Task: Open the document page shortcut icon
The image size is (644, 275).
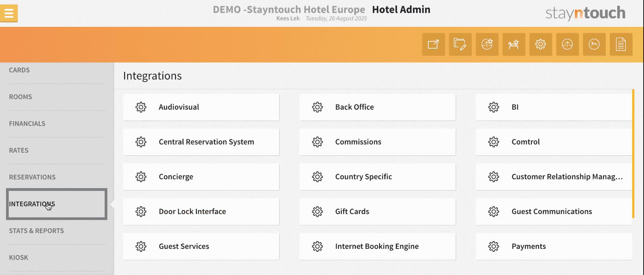Action: pos(621,44)
